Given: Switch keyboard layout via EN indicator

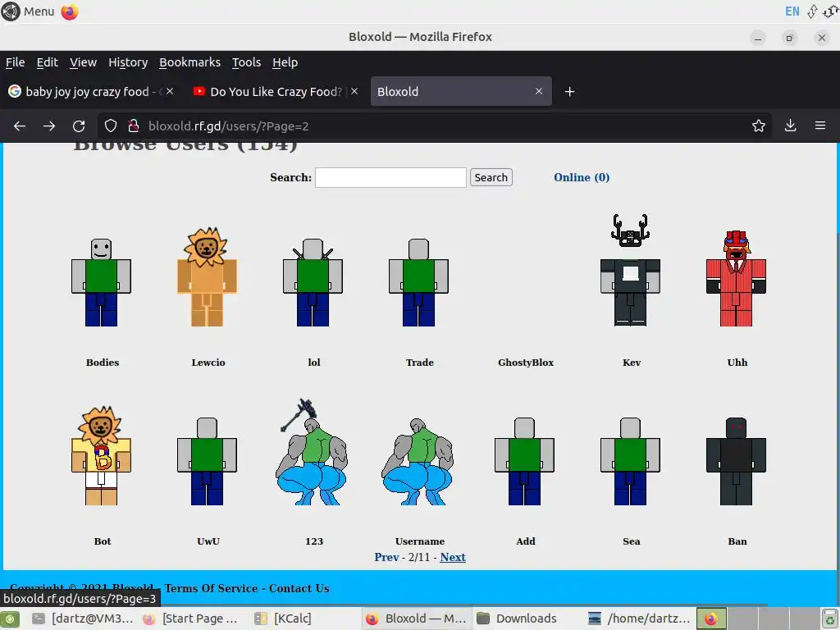Looking at the screenshot, I should pos(792,11).
